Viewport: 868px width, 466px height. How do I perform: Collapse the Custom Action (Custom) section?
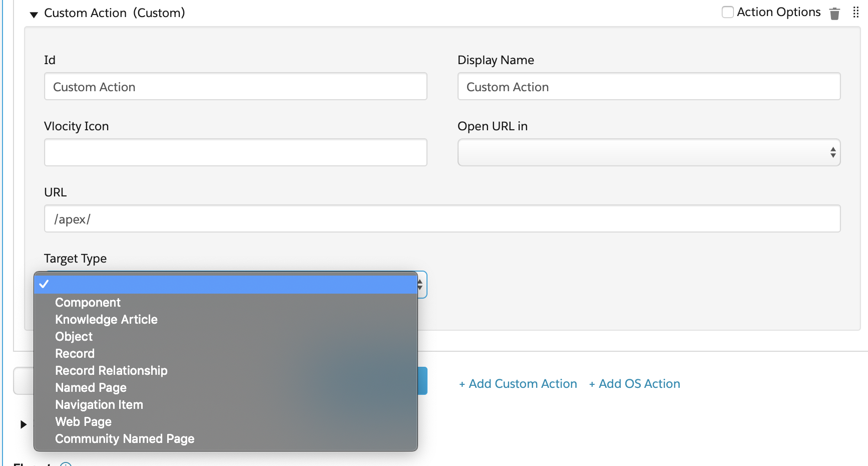tap(34, 14)
